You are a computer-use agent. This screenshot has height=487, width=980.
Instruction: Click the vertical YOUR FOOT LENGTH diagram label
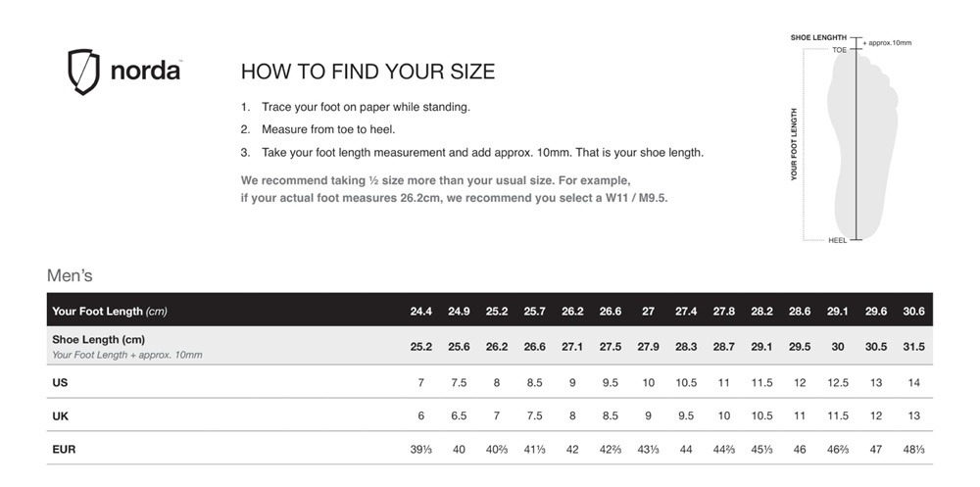click(x=794, y=143)
